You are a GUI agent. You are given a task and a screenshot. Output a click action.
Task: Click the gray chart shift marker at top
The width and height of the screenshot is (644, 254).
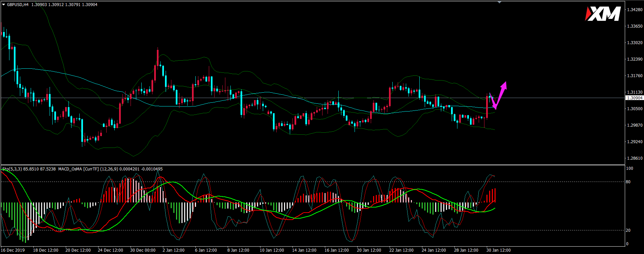(500, 2)
